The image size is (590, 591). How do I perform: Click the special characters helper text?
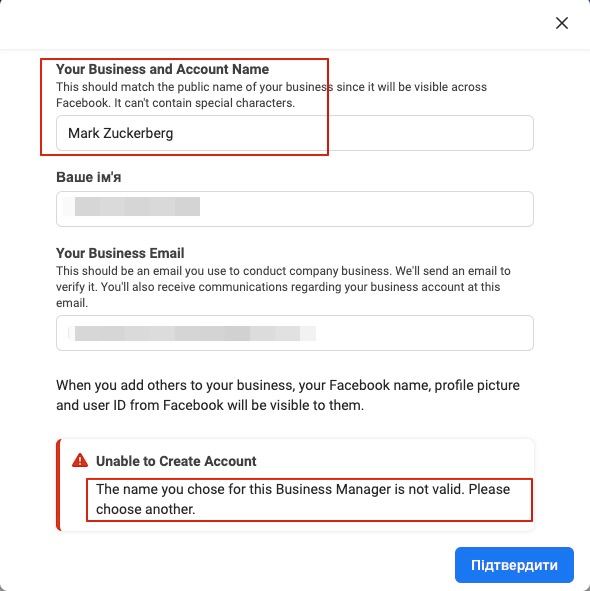pyautogui.click(x=271, y=95)
